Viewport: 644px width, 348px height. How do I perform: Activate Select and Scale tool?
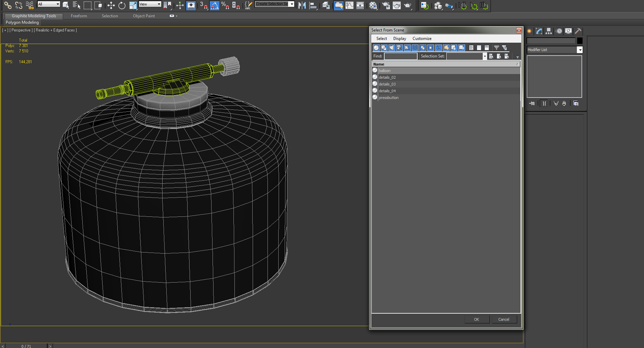coord(133,5)
